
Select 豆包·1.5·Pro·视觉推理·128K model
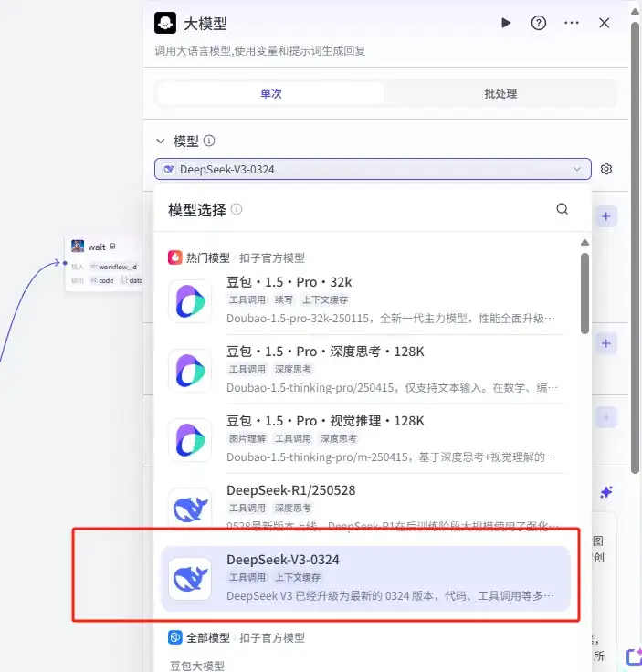point(365,439)
